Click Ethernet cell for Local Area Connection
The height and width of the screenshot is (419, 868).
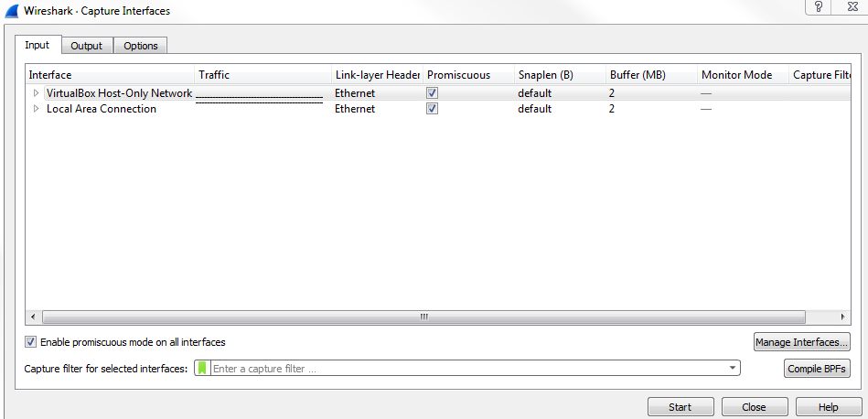pyautogui.click(x=355, y=109)
